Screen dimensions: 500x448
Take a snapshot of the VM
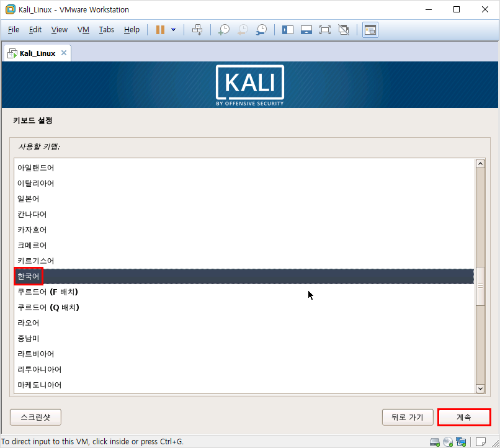click(224, 30)
